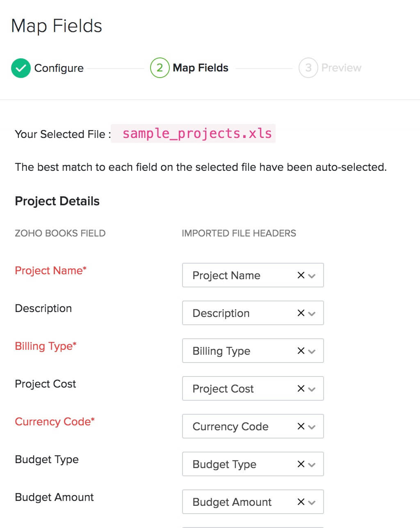Remove the Budget Amount mapped header
420x528 pixels.
coord(300,502)
